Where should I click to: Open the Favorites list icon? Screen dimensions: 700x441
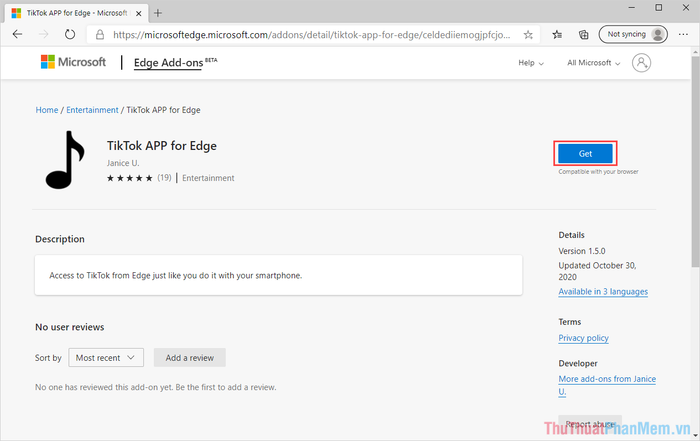[x=557, y=34]
